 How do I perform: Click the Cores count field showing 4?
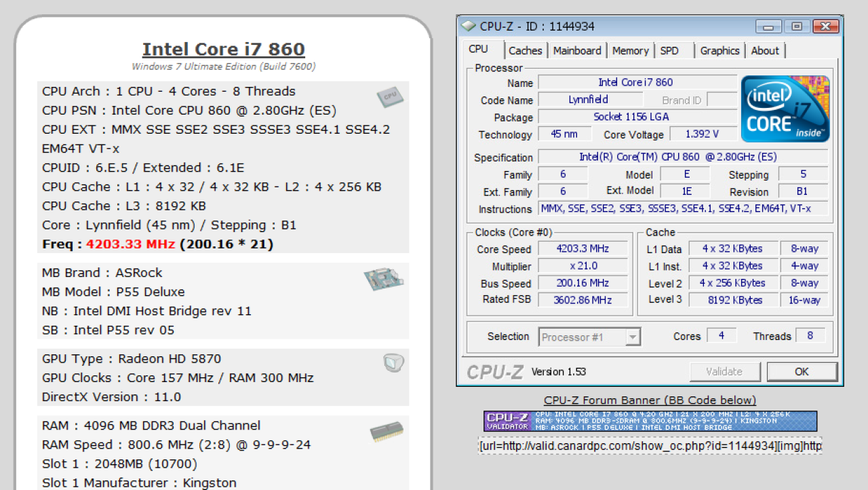[722, 335]
